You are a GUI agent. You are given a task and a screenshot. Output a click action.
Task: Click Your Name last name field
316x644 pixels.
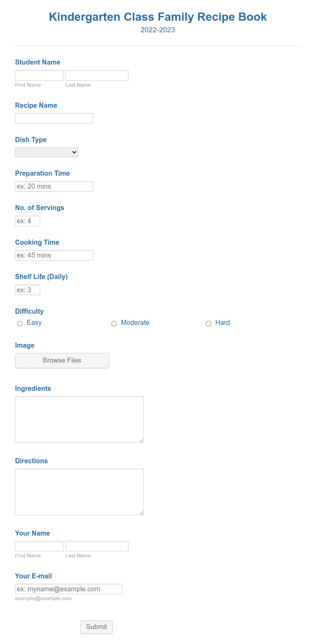[x=97, y=546]
